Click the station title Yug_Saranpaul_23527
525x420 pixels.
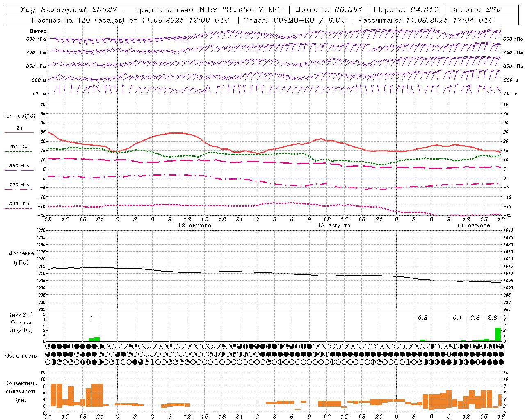coord(68,10)
